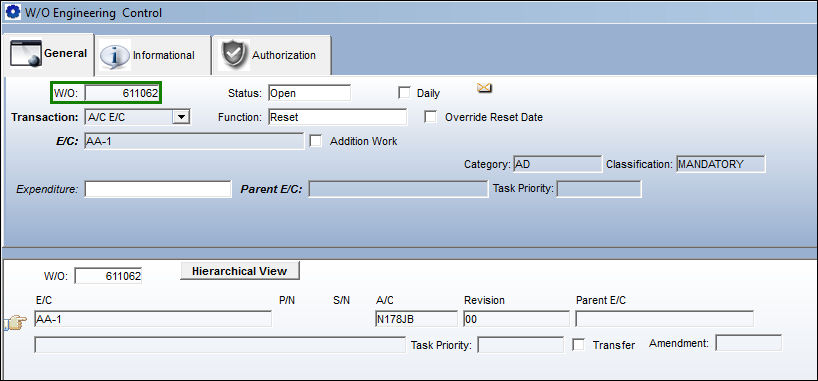Click the top W/O field with 611062
The height and width of the screenshot is (381, 818).
click(123, 93)
